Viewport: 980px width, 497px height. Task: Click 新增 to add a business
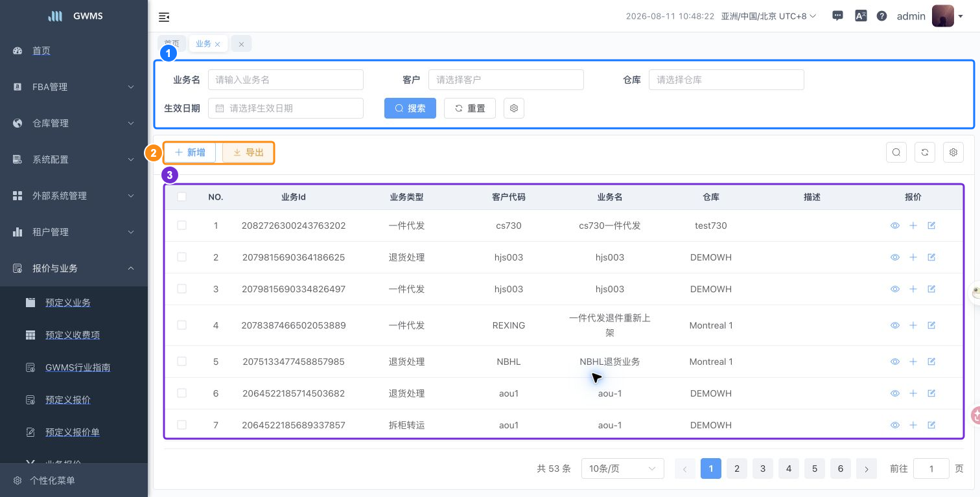[190, 152]
